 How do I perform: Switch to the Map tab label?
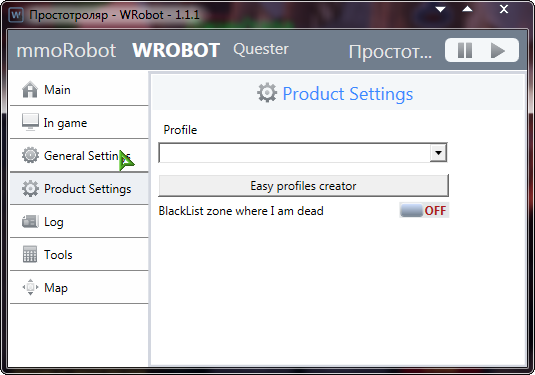pyautogui.click(x=56, y=288)
